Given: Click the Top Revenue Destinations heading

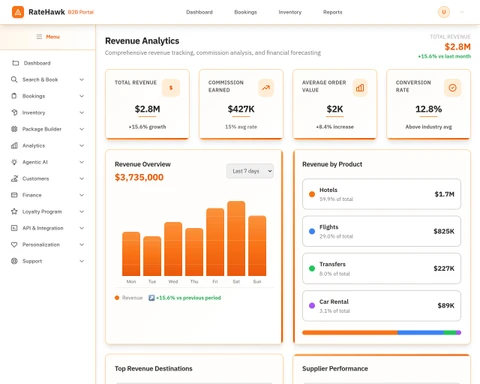Looking at the screenshot, I should pos(154,368).
